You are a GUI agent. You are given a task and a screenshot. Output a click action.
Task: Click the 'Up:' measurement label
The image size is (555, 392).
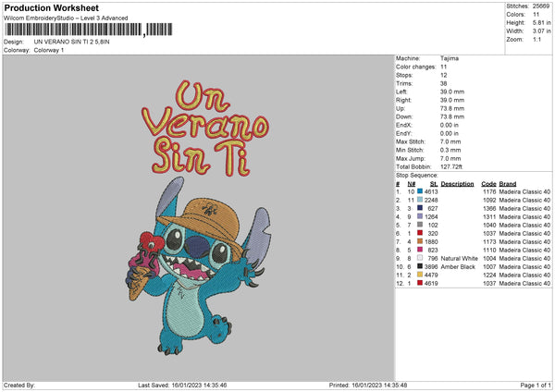coord(401,108)
